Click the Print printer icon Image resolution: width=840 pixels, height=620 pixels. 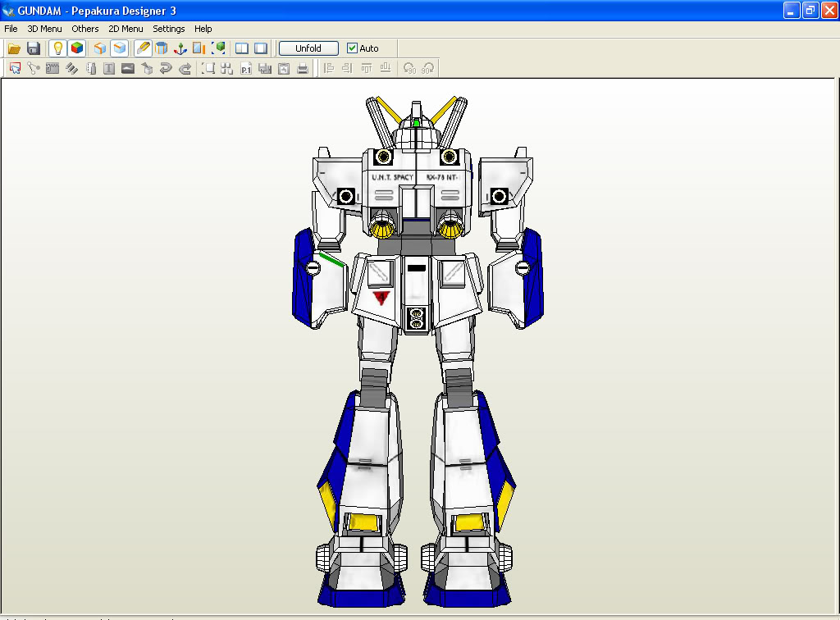[x=303, y=69]
